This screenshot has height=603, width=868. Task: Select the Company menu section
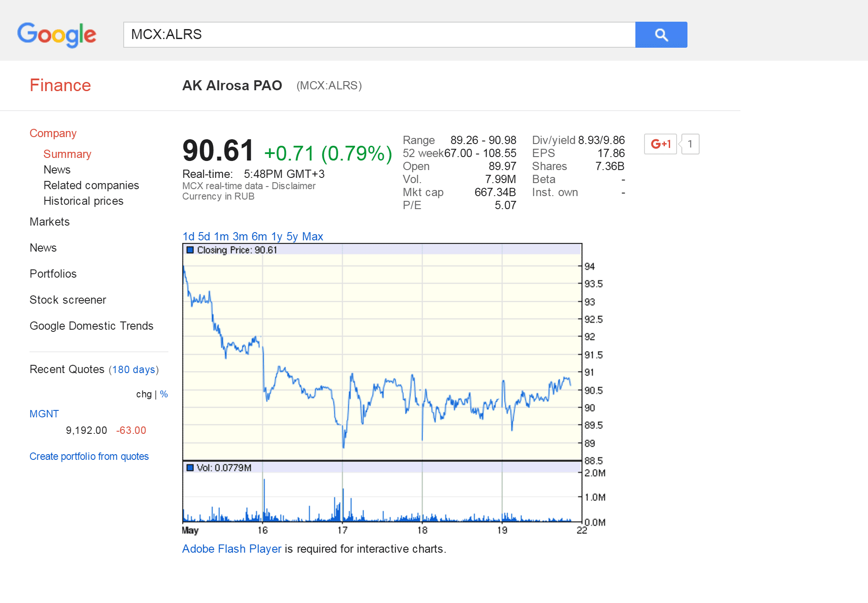coord(53,133)
